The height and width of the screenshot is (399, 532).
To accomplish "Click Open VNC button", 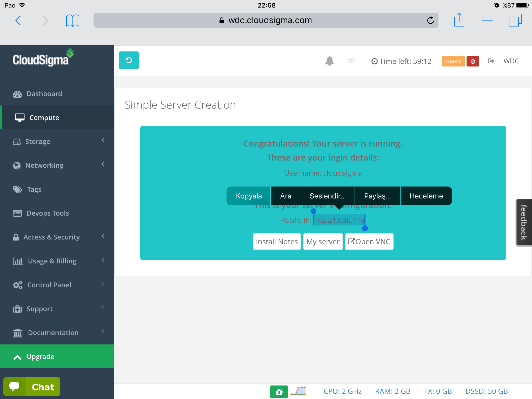I will tap(369, 242).
